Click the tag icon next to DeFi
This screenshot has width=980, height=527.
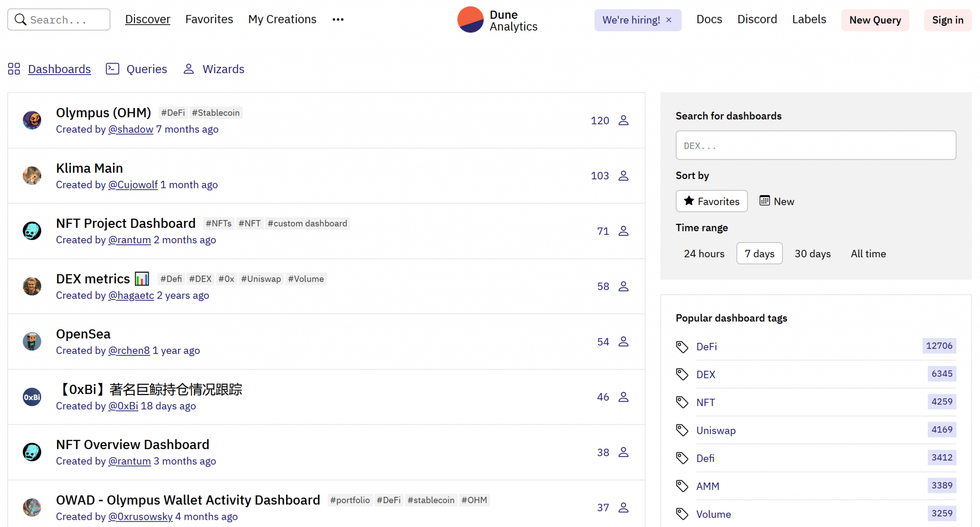pyautogui.click(x=682, y=347)
